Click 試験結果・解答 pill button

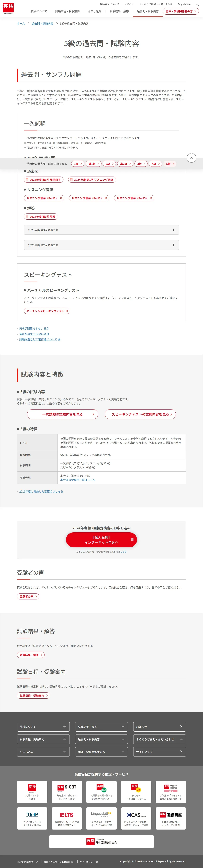coord(31,655)
